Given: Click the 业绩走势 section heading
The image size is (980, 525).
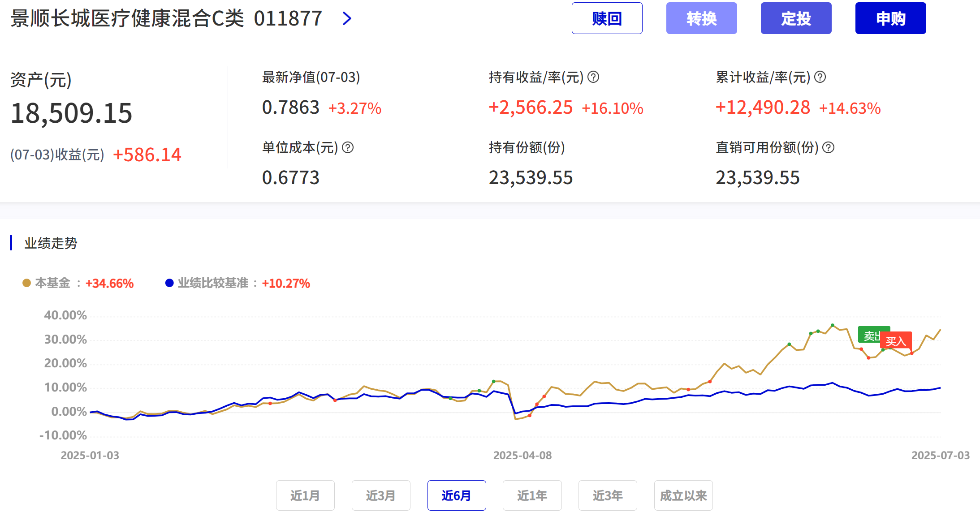Looking at the screenshot, I should click(x=51, y=243).
